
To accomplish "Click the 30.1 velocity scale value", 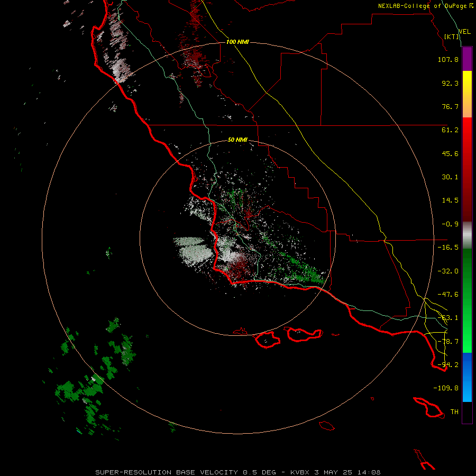I will pos(450,177).
